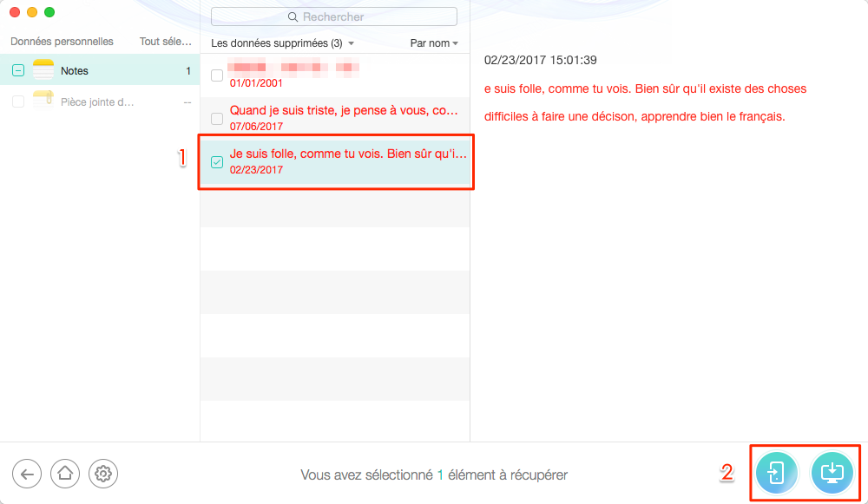
Task: Minimize window with yellow button
Action: point(32,12)
